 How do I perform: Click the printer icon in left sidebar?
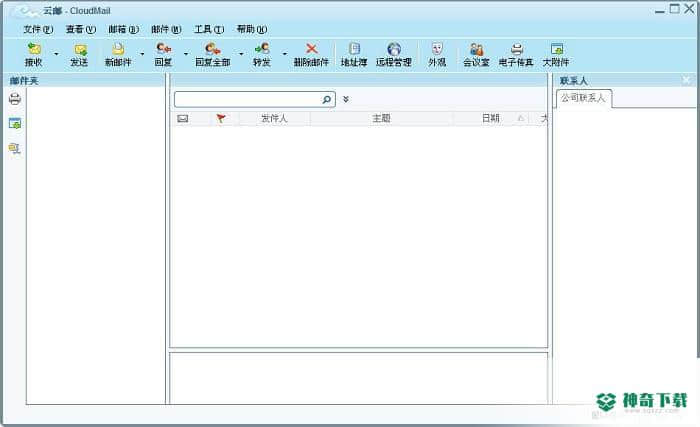(15, 99)
